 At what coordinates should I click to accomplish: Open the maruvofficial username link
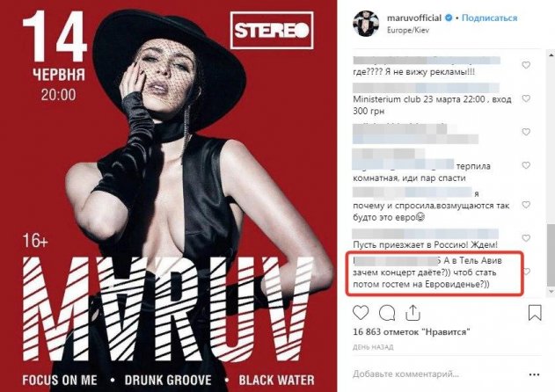[x=414, y=18]
